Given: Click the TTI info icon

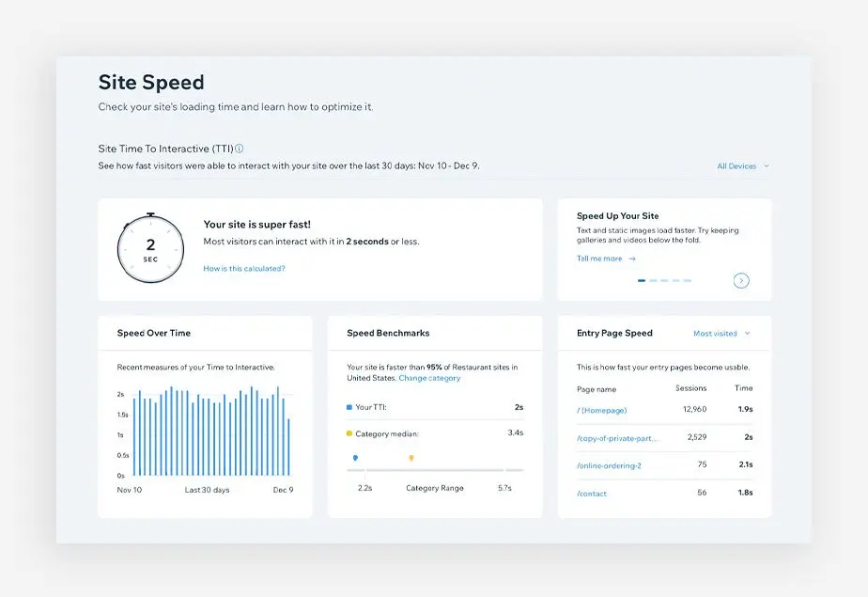Looking at the screenshot, I should (x=240, y=149).
